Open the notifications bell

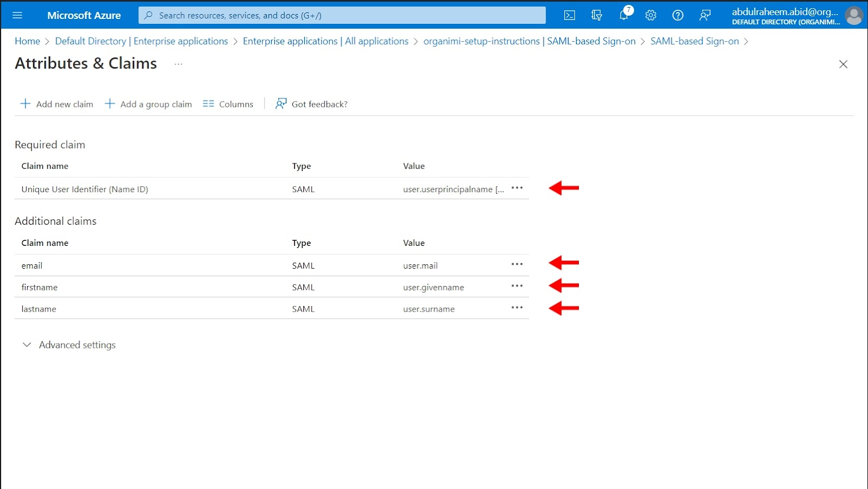click(x=624, y=14)
